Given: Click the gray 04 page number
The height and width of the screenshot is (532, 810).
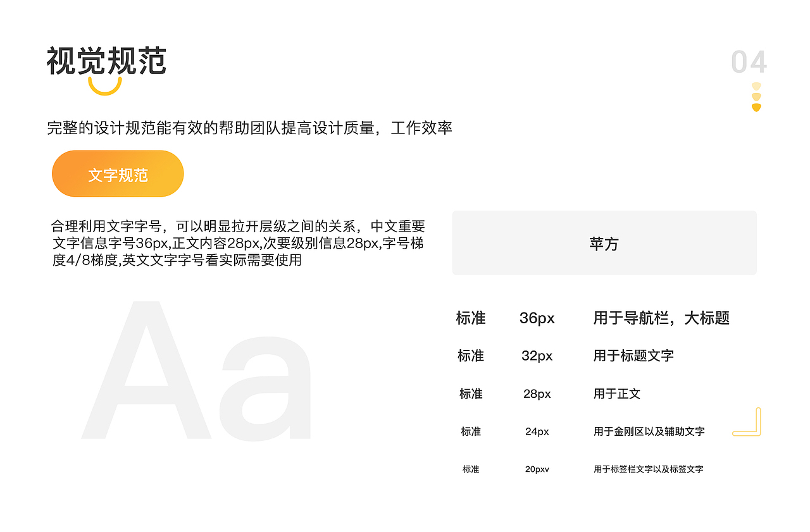Looking at the screenshot, I should (749, 63).
